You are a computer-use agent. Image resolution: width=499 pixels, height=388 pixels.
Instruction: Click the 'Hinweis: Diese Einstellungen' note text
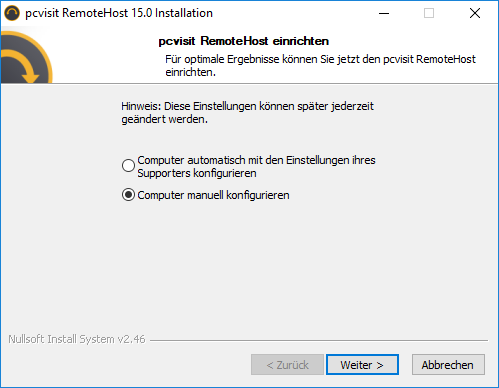[247, 106]
